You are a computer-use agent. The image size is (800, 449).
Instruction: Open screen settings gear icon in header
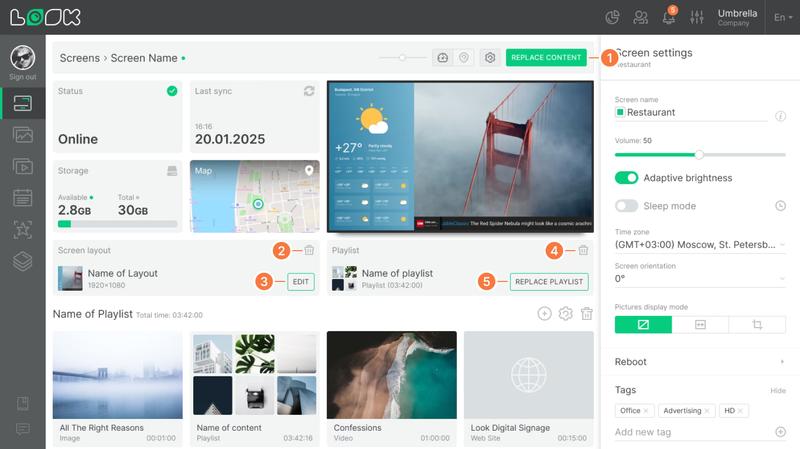click(x=490, y=58)
